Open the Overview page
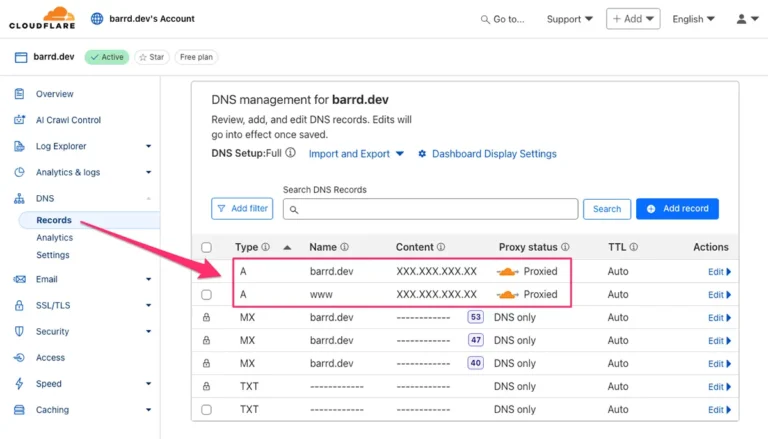This screenshot has height=439, width=768. tap(54, 94)
